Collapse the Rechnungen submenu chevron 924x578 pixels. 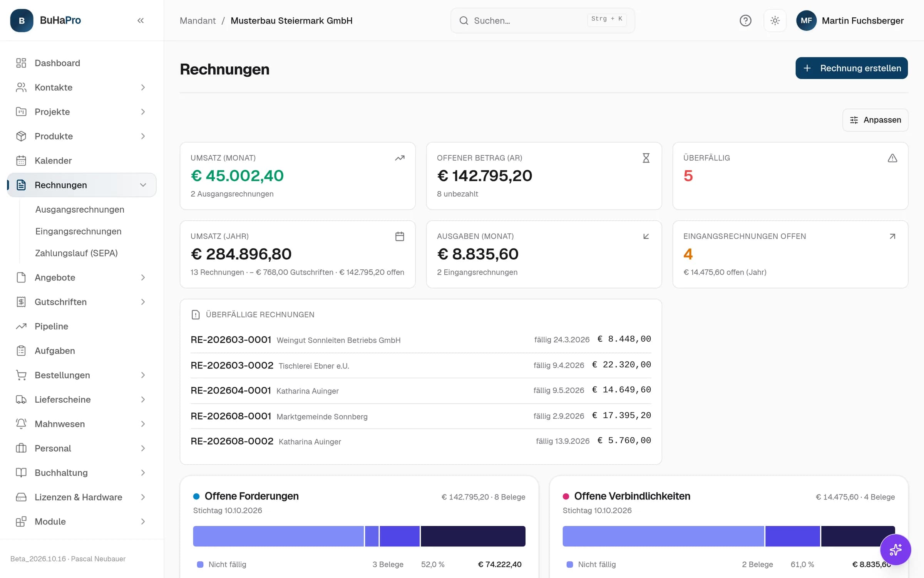(143, 185)
